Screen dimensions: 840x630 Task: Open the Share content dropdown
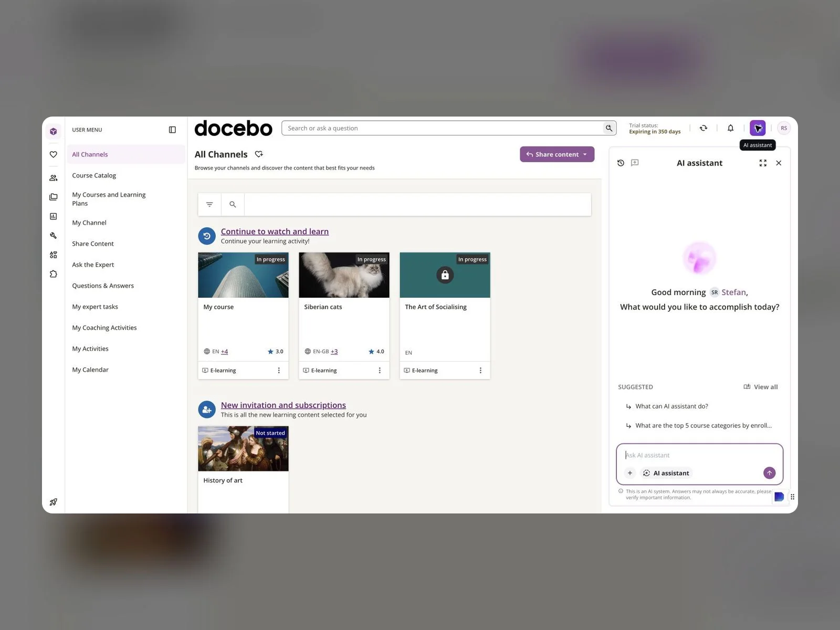(557, 154)
